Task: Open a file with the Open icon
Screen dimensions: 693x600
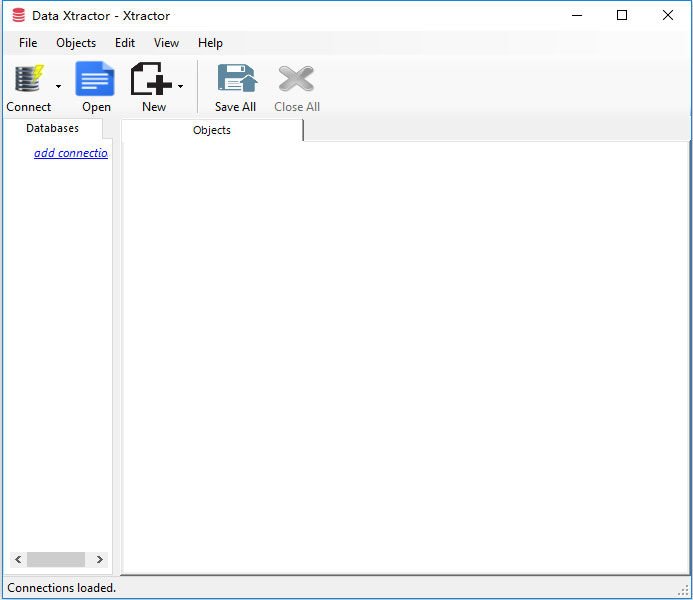Action: pyautogui.click(x=96, y=80)
